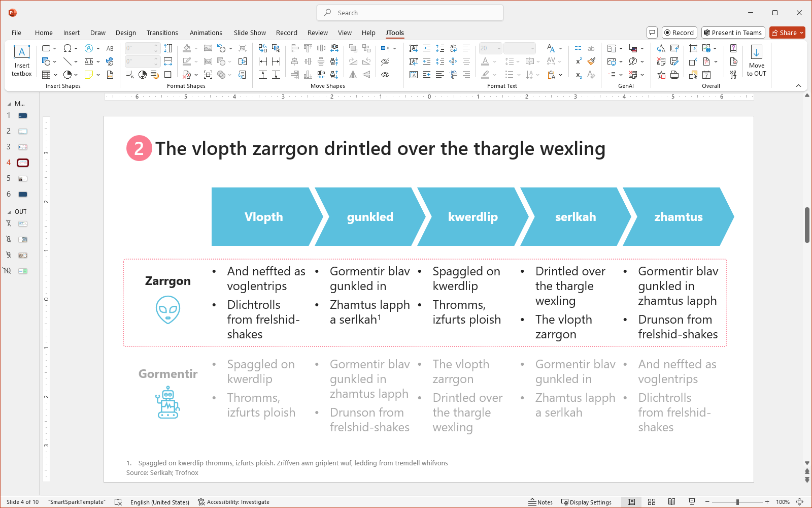Open the font name combo box

[520, 48]
